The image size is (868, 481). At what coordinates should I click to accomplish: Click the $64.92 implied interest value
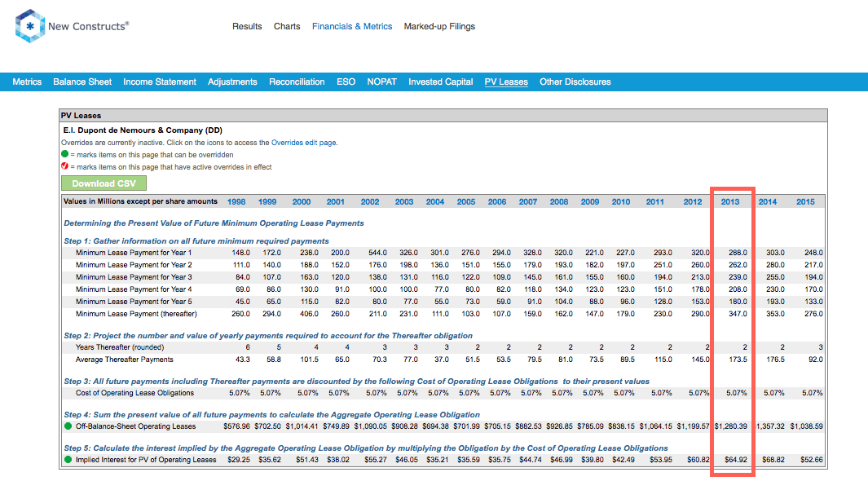(736, 460)
